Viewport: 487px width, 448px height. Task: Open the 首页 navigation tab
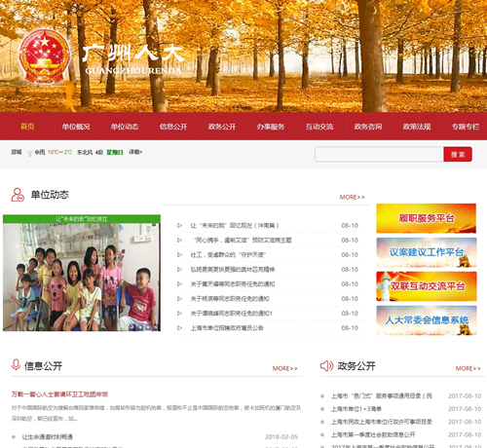(27, 127)
